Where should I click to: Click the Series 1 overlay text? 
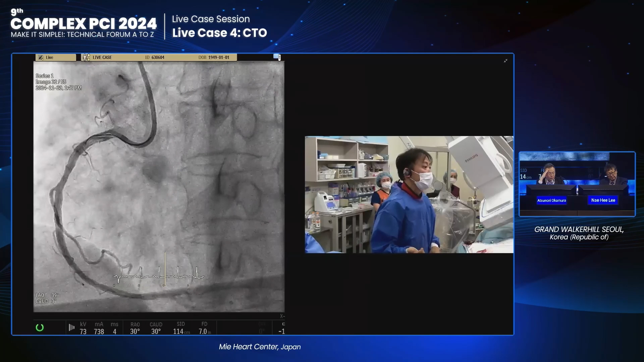pos(45,76)
